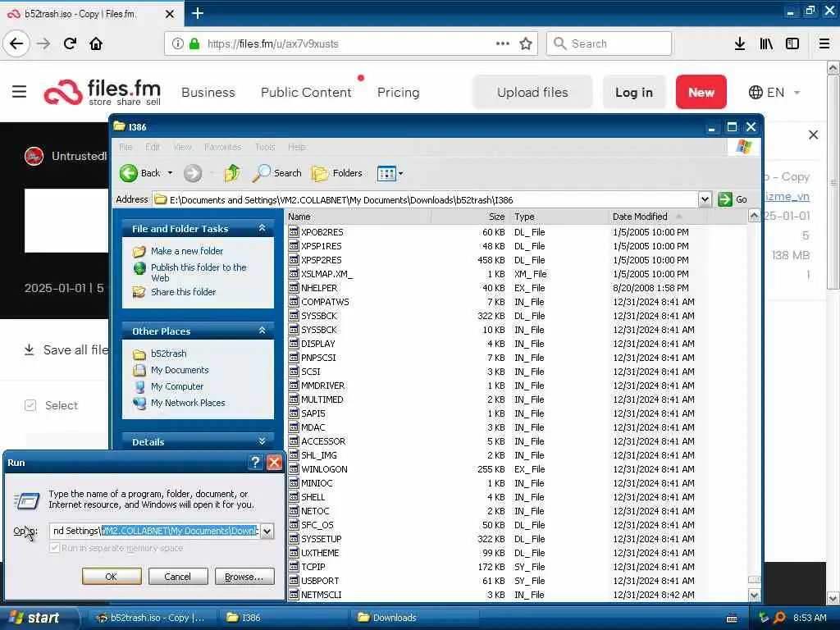
Task: Toggle Explorer Folders pane
Action: [337, 173]
